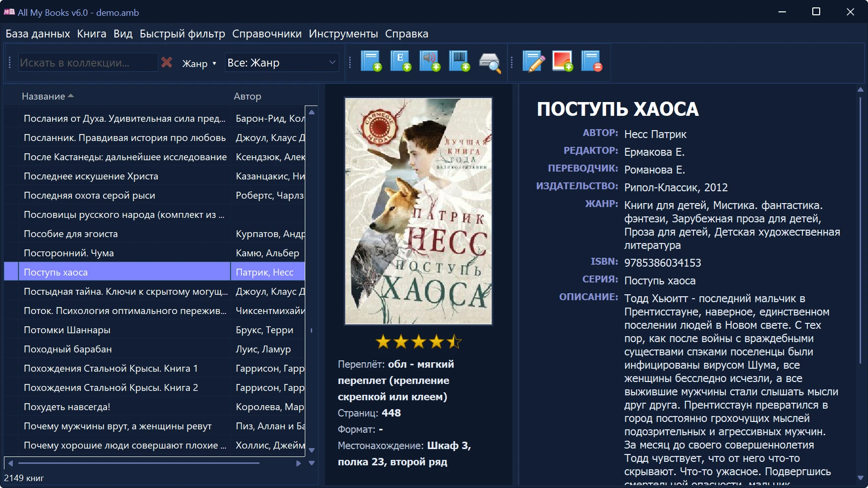The width and height of the screenshot is (868, 488).
Task: Open the Справка menu
Action: pos(406,34)
